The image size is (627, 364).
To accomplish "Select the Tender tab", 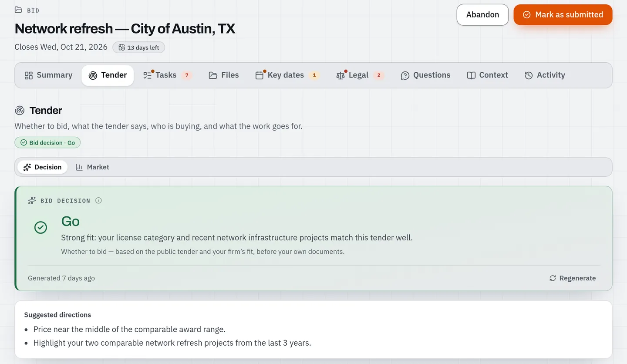I will (x=108, y=75).
